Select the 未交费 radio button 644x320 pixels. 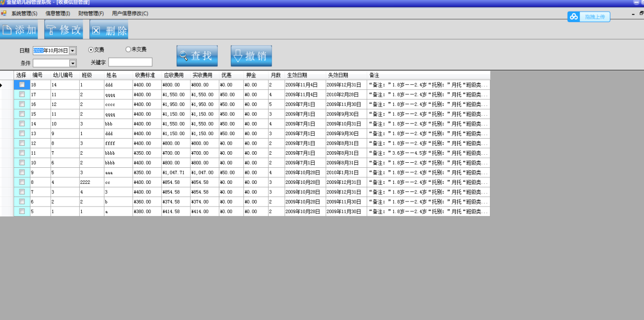(x=136, y=49)
